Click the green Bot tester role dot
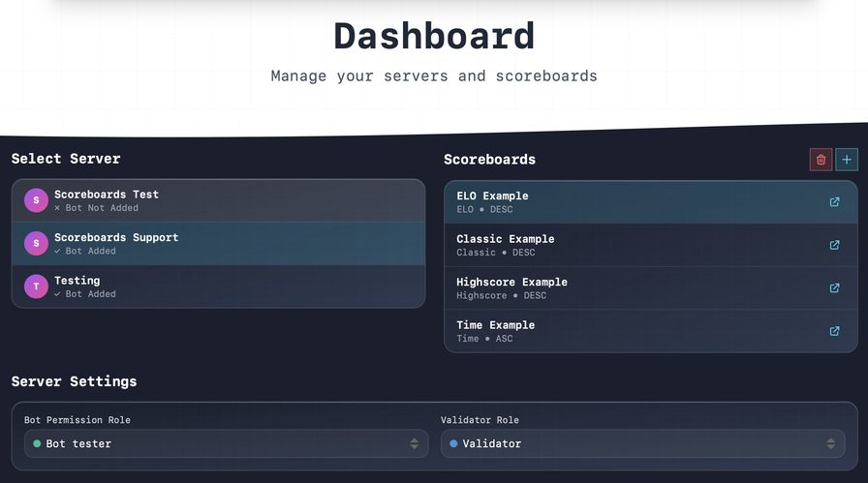Image resolution: width=868 pixels, height=483 pixels. (38, 443)
